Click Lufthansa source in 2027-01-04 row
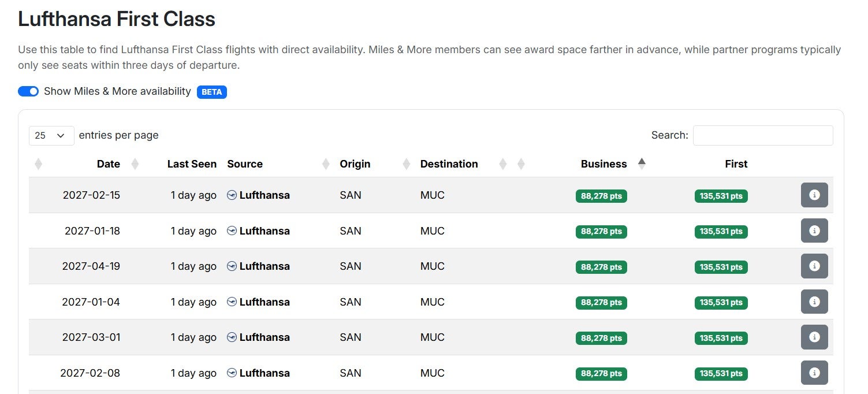Image resolution: width=868 pixels, height=394 pixels. pyautogui.click(x=258, y=302)
